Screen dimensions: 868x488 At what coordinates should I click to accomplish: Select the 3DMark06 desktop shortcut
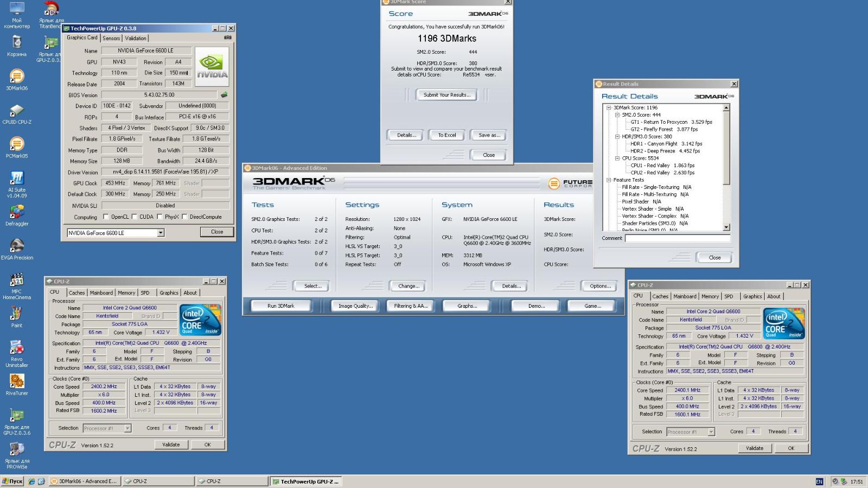pos(17,80)
